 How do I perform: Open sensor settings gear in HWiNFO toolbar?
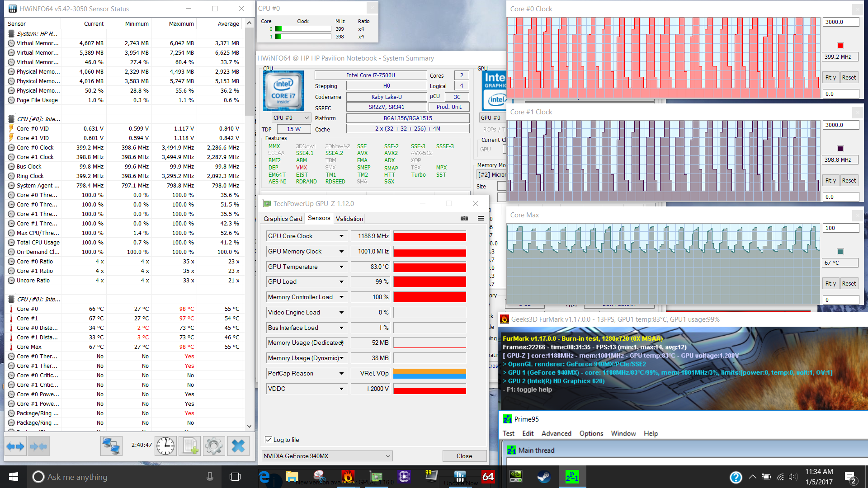click(214, 446)
